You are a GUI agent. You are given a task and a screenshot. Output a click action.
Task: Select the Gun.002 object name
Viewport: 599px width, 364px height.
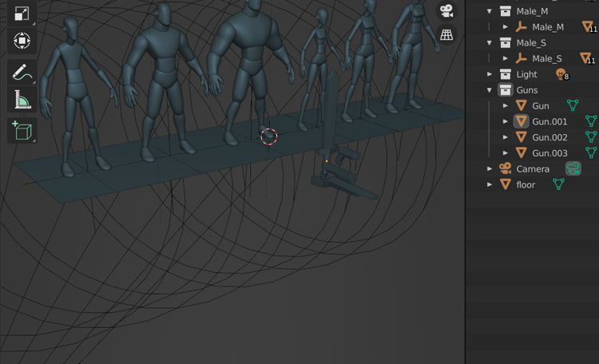point(549,137)
